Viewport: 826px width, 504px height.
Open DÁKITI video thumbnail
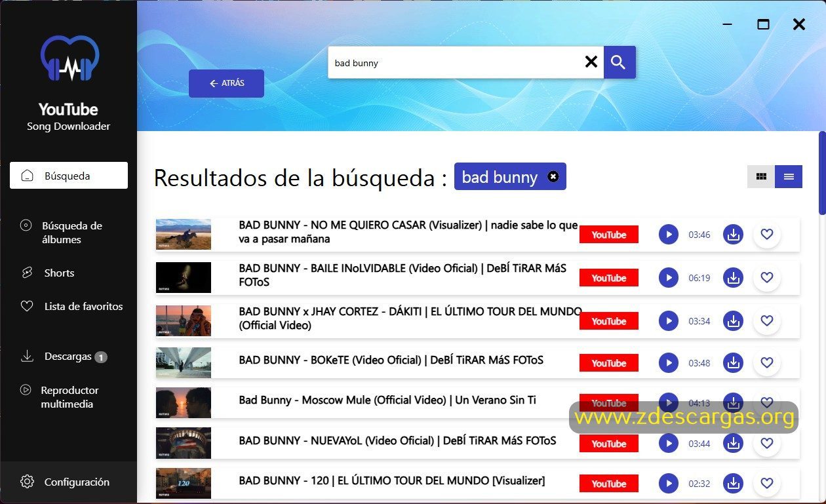pyautogui.click(x=184, y=320)
